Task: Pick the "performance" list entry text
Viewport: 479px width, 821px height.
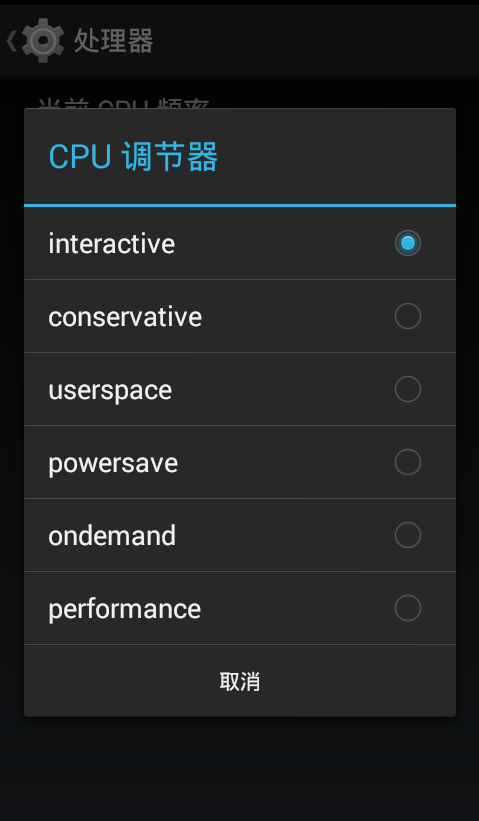Action: 125,609
